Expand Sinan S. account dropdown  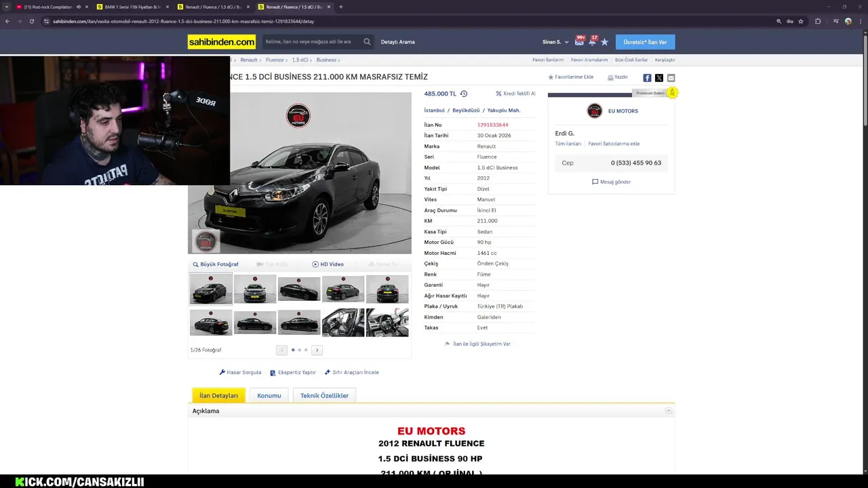click(x=555, y=42)
